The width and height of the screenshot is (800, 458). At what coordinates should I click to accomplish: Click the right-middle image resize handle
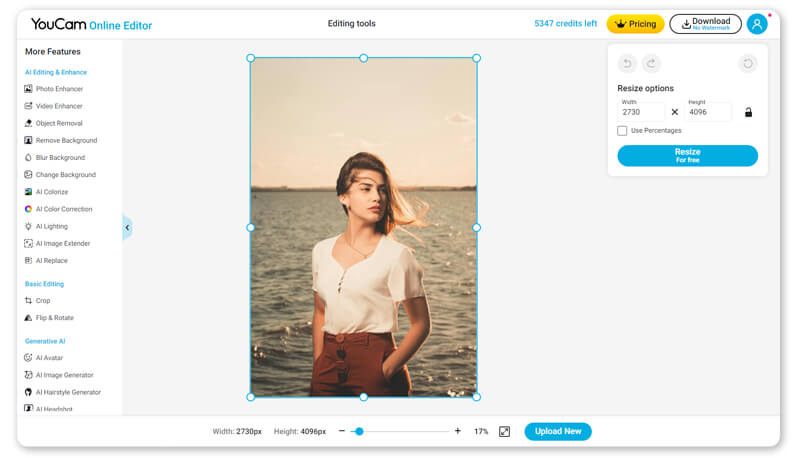(x=476, y=227)
